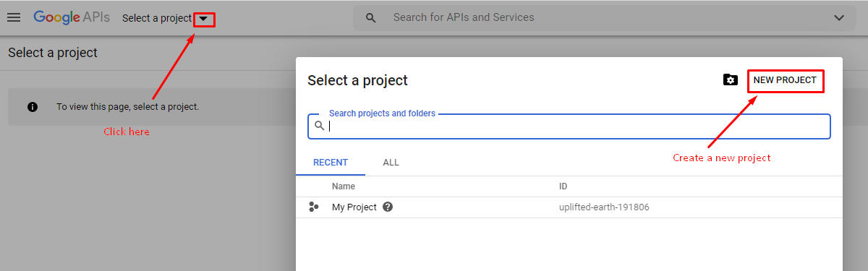Click the 'Select a project' top bar text
The height and width of the screenshot is (271, 868).
tap(157, 18)
